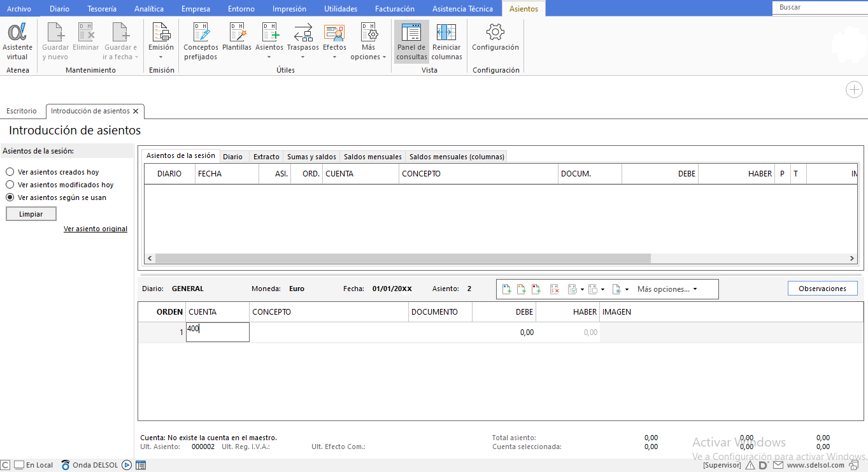
Task: Click the Onda DELSOL play icon
Action: coord(127,465)
